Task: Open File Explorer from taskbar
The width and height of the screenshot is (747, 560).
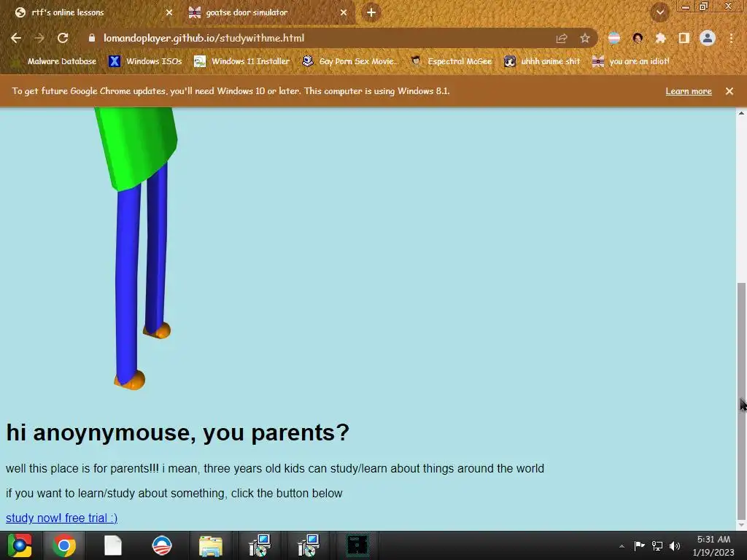Action: [211, 545]
